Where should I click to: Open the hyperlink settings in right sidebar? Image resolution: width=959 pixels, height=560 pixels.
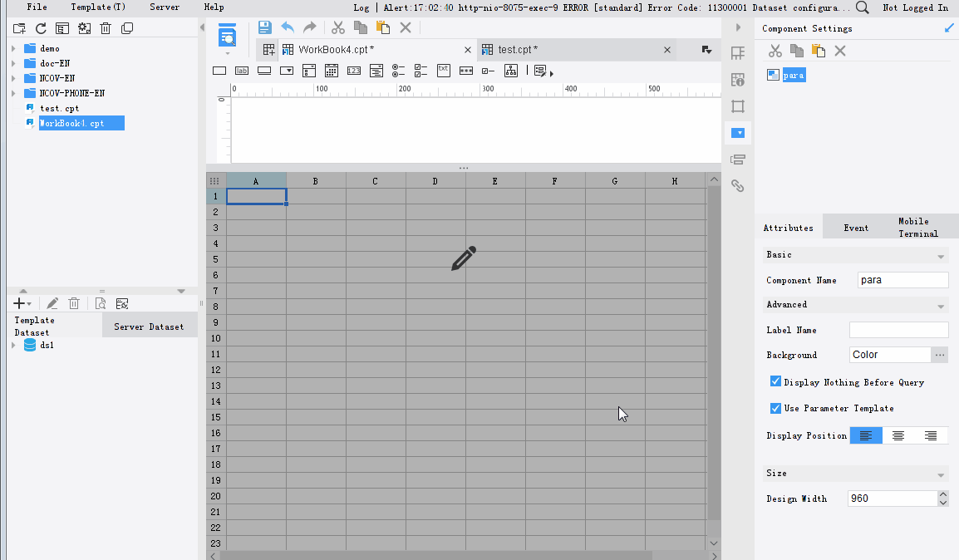(x=738, y=186)
